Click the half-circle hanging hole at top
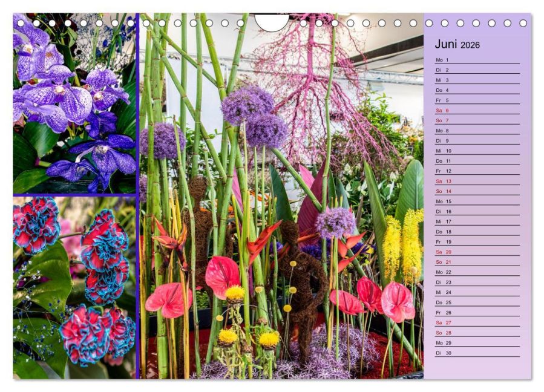The width and height of the screenshot is (544, 392). point(272,23)
